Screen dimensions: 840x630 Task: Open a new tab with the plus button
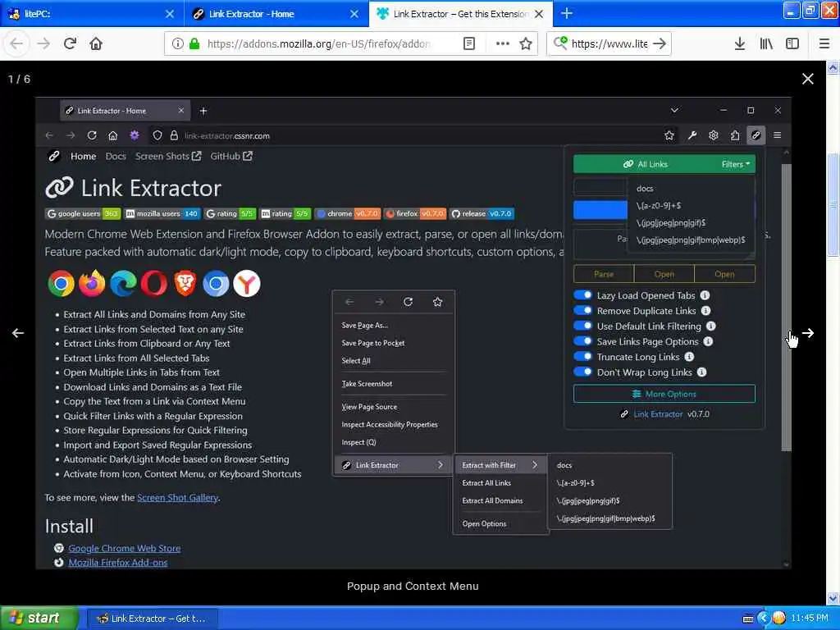[566, 13]
